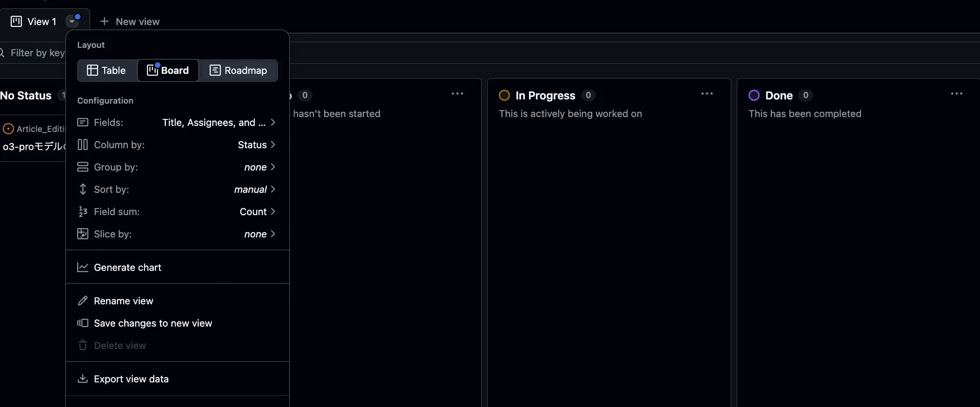Viewport: 980px width, 407px height.
Task: Click the Sort by arrows icon
Action: point(83,190)
